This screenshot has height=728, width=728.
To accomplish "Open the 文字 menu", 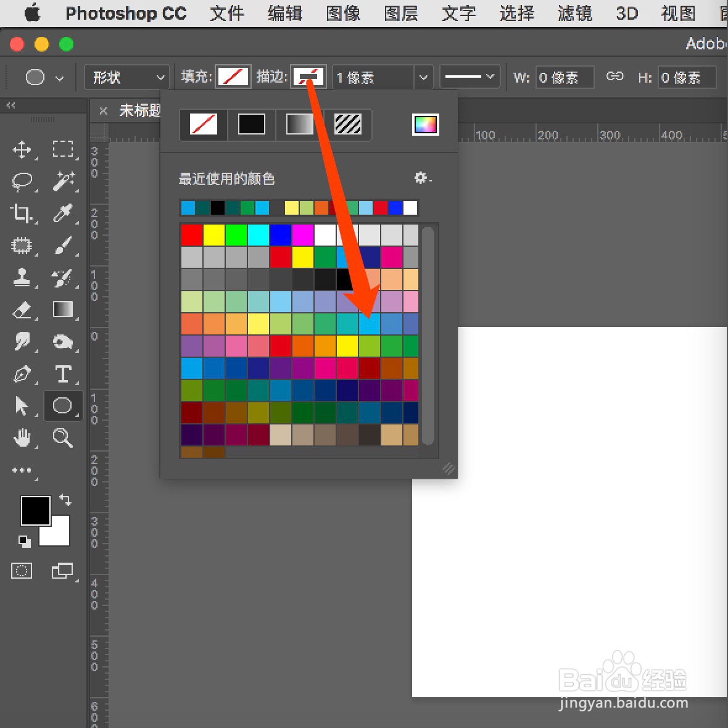I will 459,14.
